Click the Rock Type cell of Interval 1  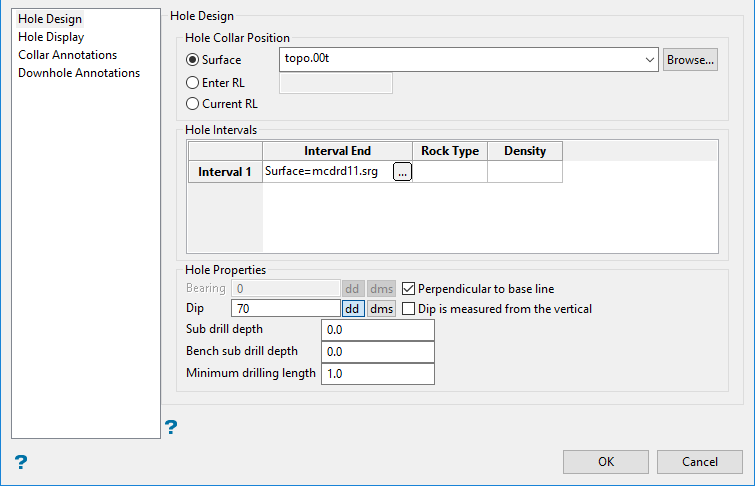449,172
